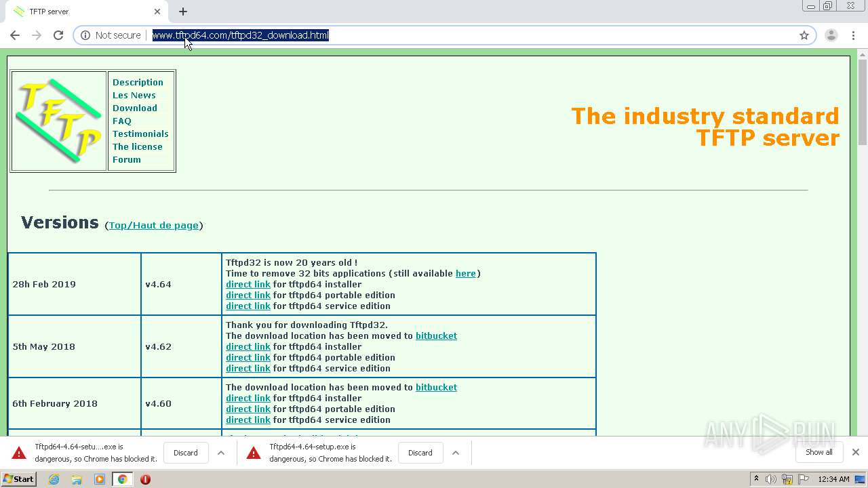Image resolution: width=868 pixels, height=488 pixels.
Task: Click 'here' for 32 bits applications
Action: [x=466, y=273]
